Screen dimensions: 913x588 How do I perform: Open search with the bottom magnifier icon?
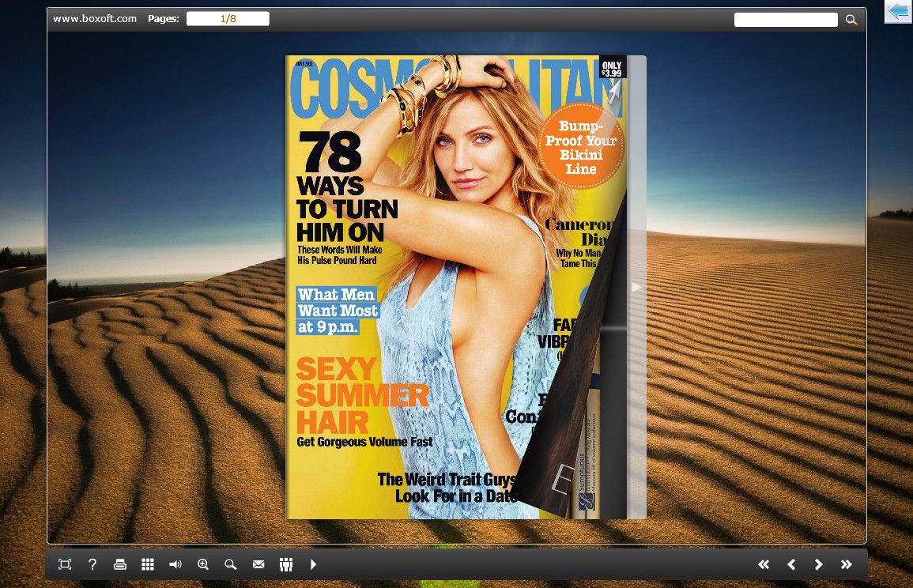click(231, 564)
